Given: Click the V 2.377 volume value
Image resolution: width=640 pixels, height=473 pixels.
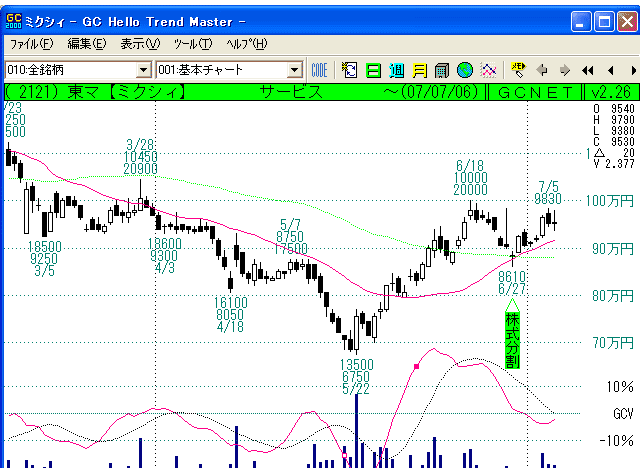Looking at the screenshot, I should (614, 164).
